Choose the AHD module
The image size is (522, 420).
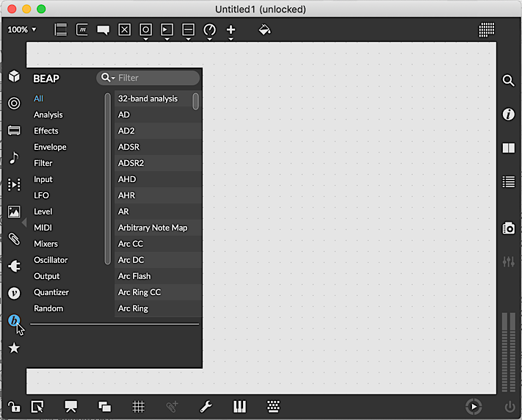(158, 179)
